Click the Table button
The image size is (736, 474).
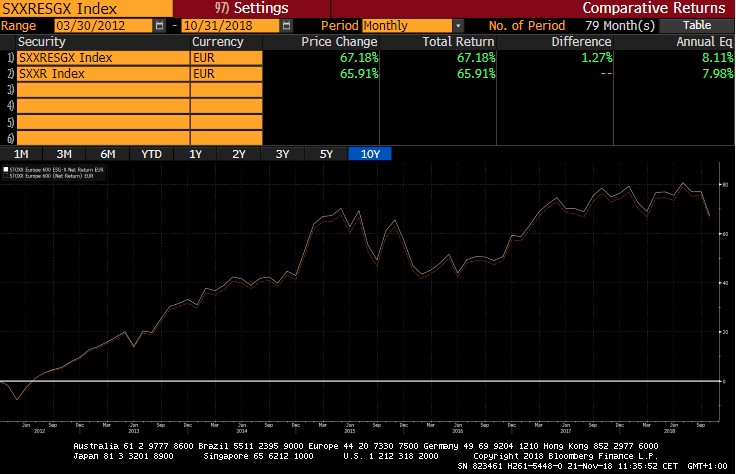(697, 25)
